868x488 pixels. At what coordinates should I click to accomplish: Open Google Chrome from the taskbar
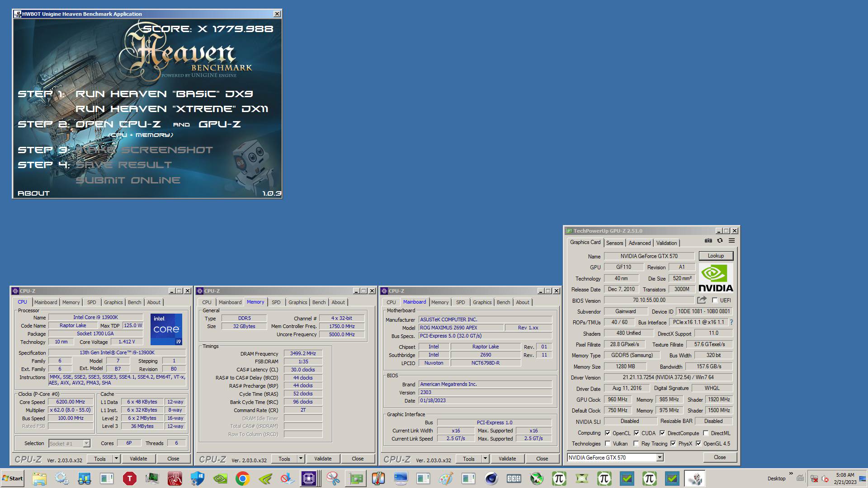point(242,479)
